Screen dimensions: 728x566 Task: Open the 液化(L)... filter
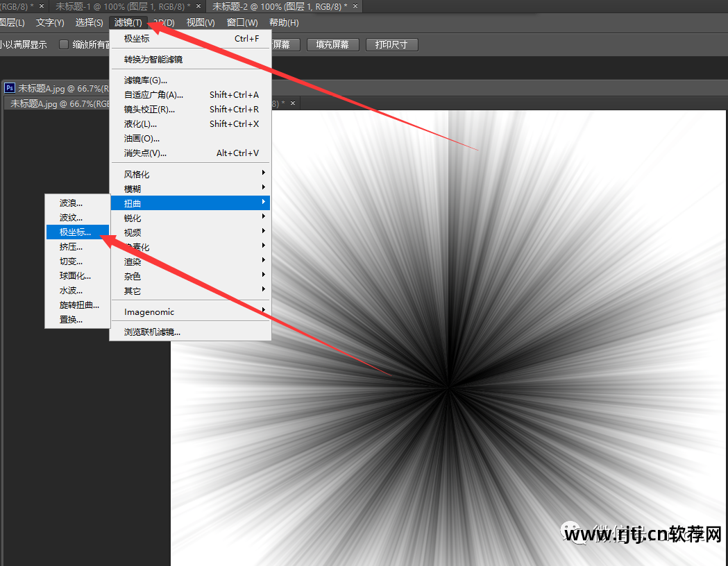pyautogui.click(x=141, y=124)
